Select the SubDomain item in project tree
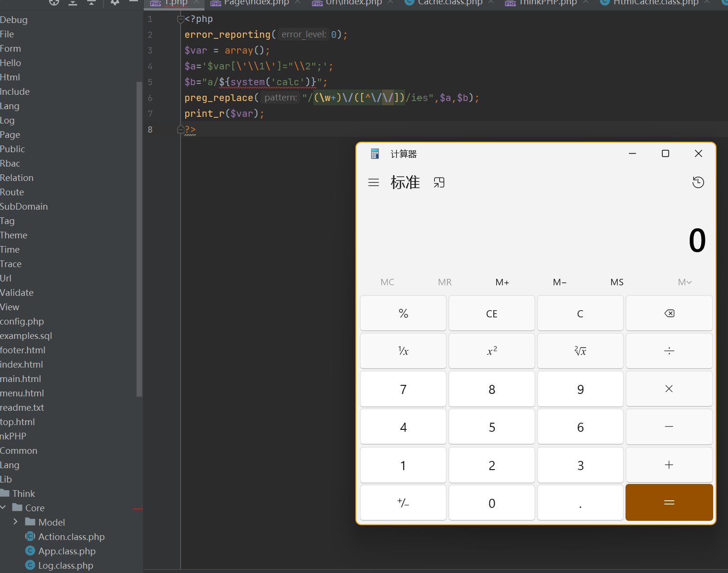 [x=24, y=206]
